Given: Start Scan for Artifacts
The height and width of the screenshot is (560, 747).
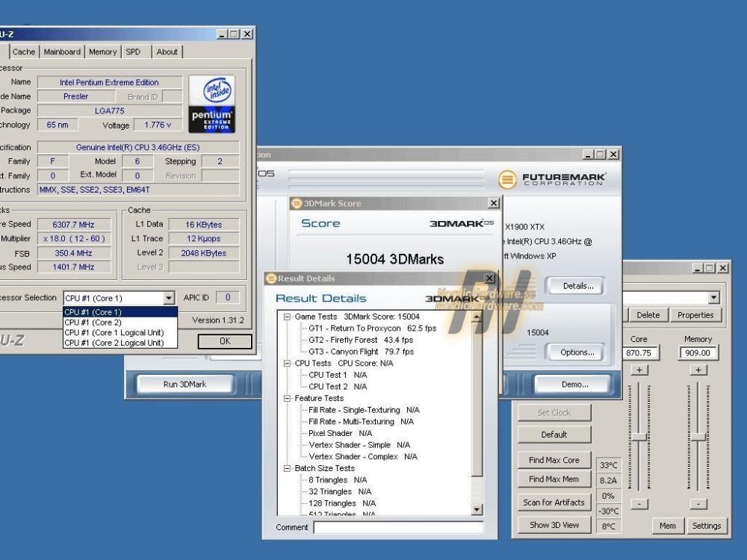Looking at the screenshot, I should click(x=554, y=503).
